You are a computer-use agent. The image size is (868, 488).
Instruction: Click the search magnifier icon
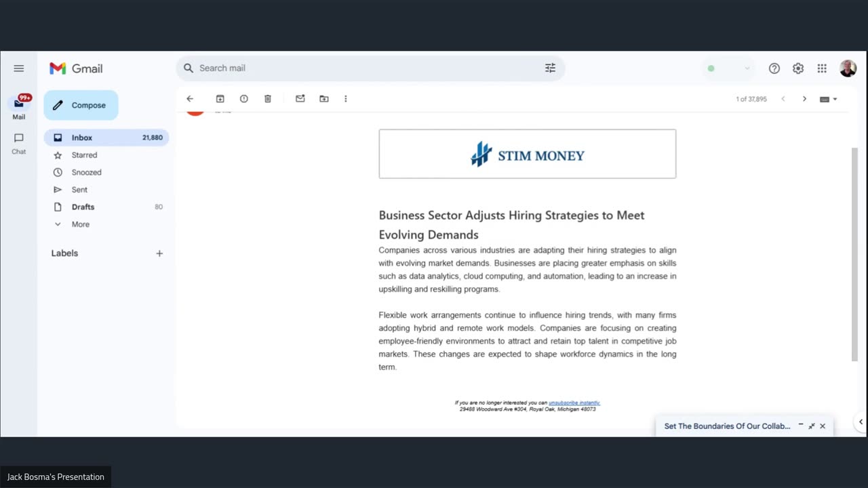(x=189, y=68)
